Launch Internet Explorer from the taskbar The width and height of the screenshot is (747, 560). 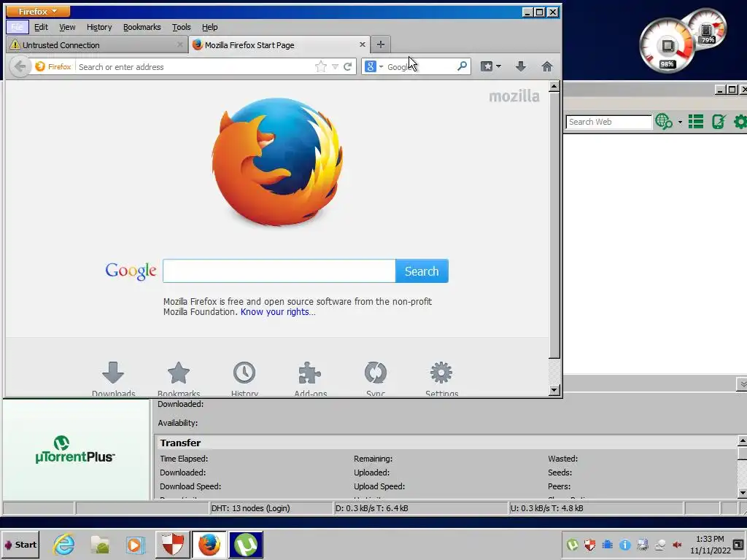[64, 545]
